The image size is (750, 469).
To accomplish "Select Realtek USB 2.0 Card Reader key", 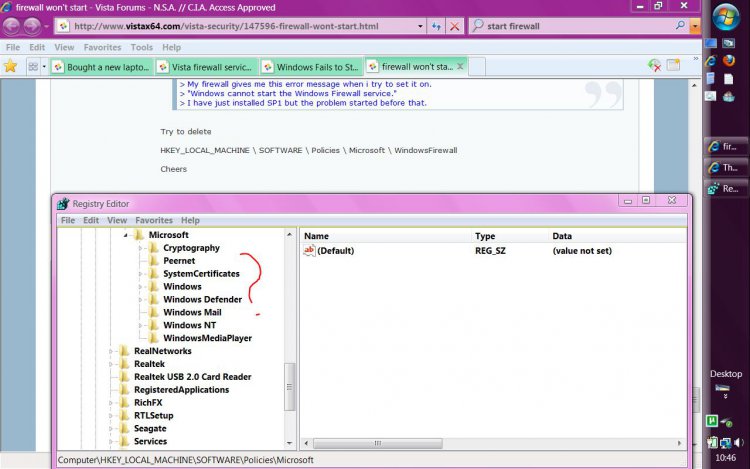I will [192, 377].
